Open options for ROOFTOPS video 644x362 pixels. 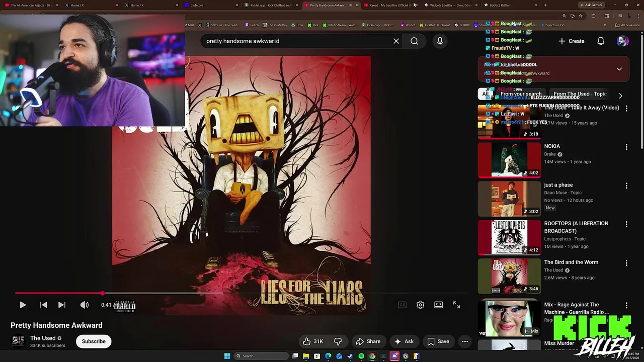click(x=626, y=224)
